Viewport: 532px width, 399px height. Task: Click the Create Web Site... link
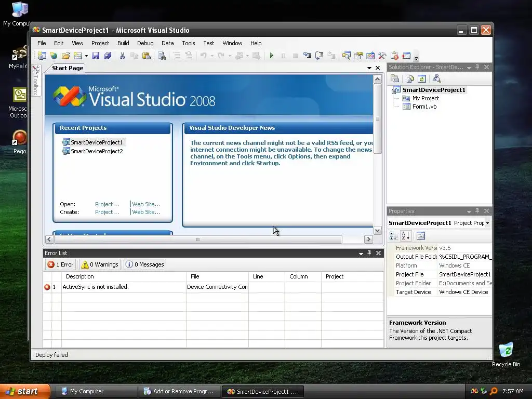point(146,212)
